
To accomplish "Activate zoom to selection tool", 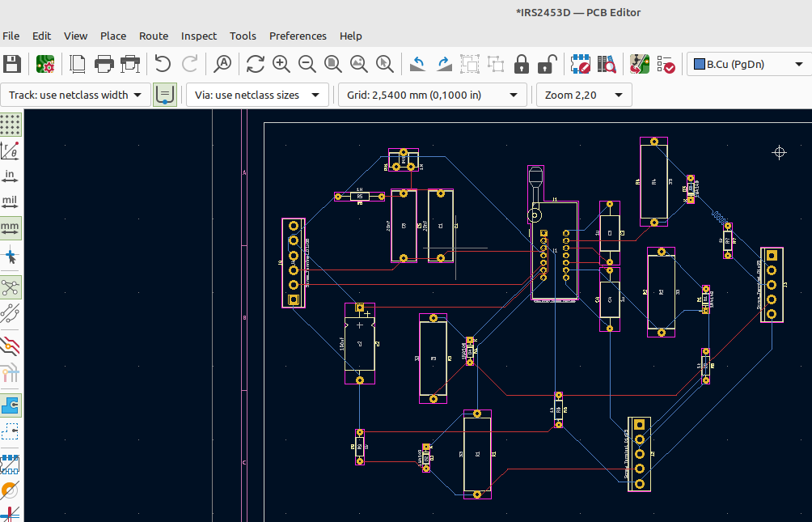I will pyautogui.click(x=385, y=64).
